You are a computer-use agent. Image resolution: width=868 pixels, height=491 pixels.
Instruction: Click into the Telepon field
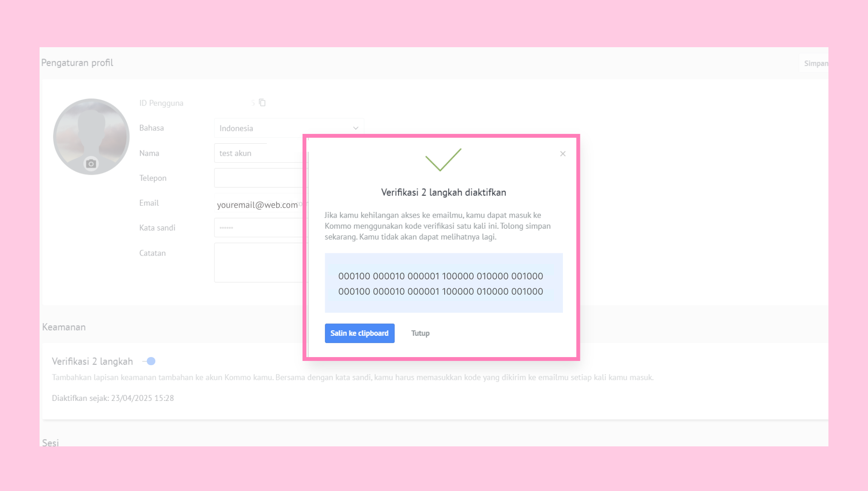click(260, 178)
